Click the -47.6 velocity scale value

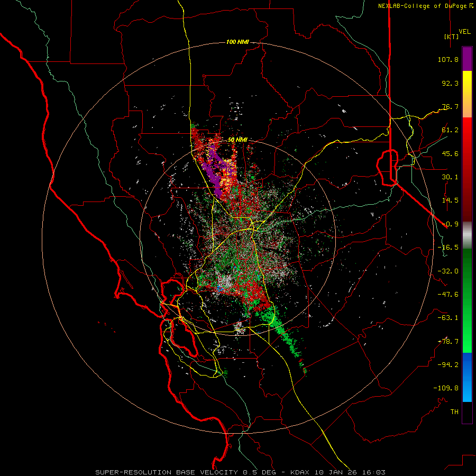(x=448, y=295)
